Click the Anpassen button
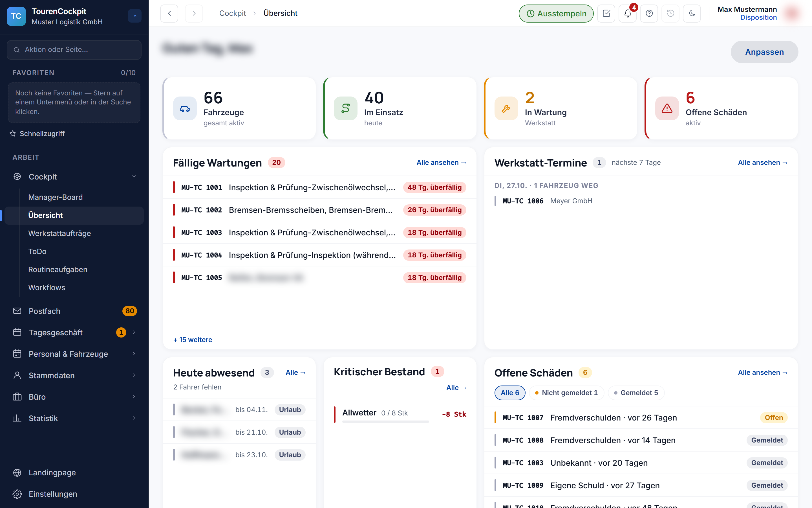This screenshot has height=508, width=812. pos(764,52)
